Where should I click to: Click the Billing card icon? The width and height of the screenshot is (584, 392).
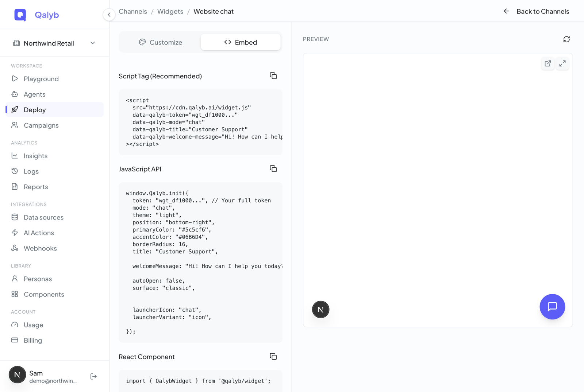[15, 340]
